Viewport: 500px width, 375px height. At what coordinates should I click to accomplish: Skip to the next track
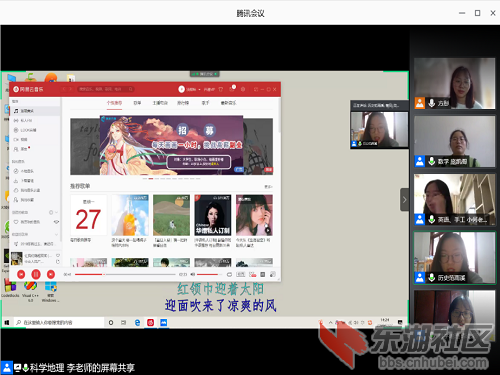pyautogui.click(x=51, y=274)
